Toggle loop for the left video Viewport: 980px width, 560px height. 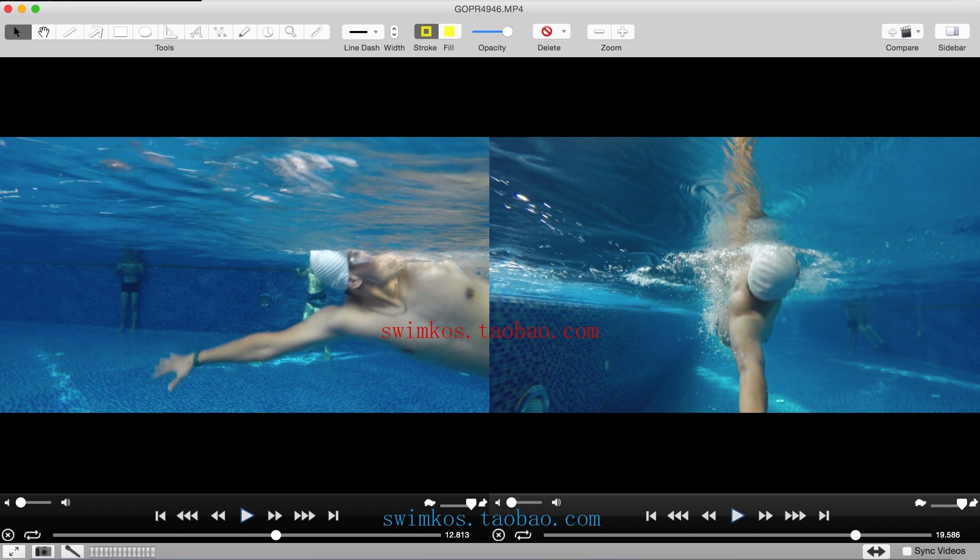(32, 535)
